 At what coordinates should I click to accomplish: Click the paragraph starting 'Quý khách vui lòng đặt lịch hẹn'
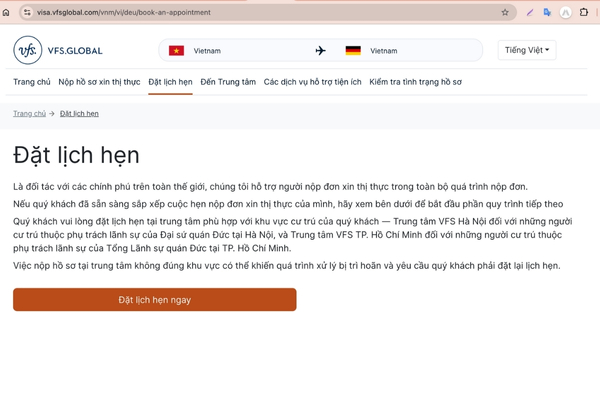pos(293,235)
